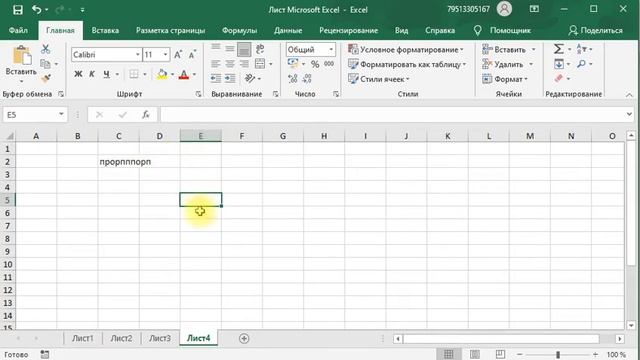Screen dimensions: 640x360
Task: Open the Файл menu
Action: (x=18, y=31)
